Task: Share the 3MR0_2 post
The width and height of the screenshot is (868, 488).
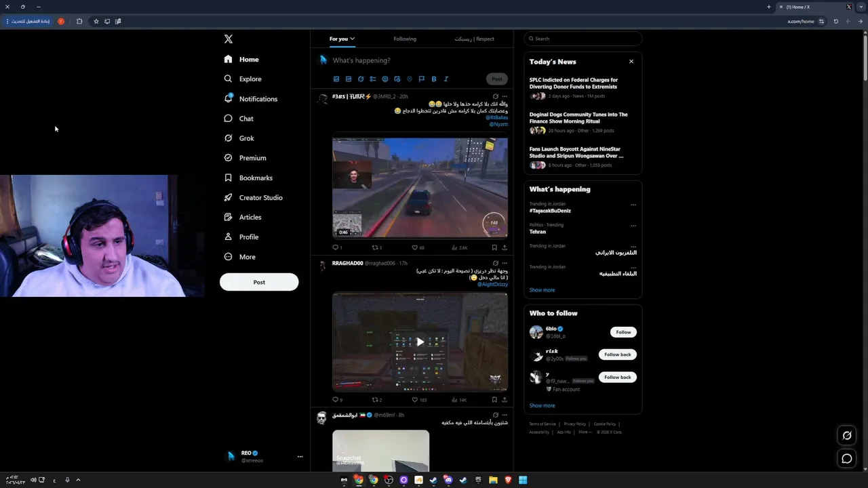Action: pos(505,248)
